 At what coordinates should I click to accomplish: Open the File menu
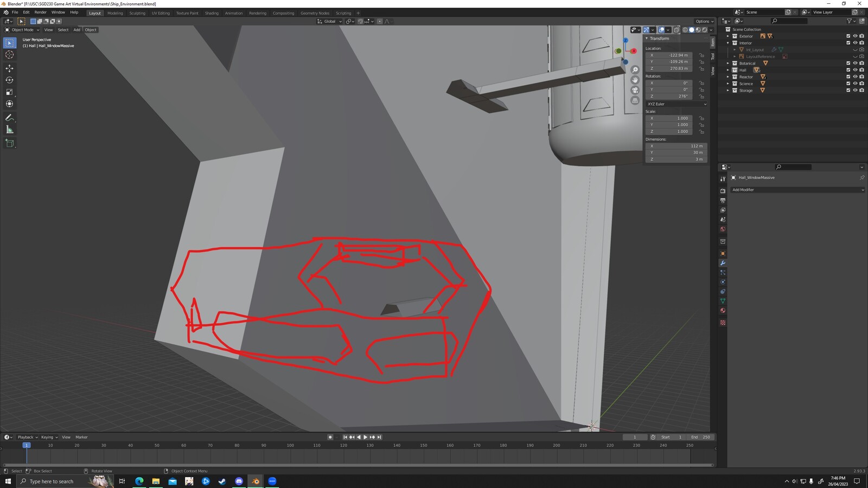coord(15,12)
